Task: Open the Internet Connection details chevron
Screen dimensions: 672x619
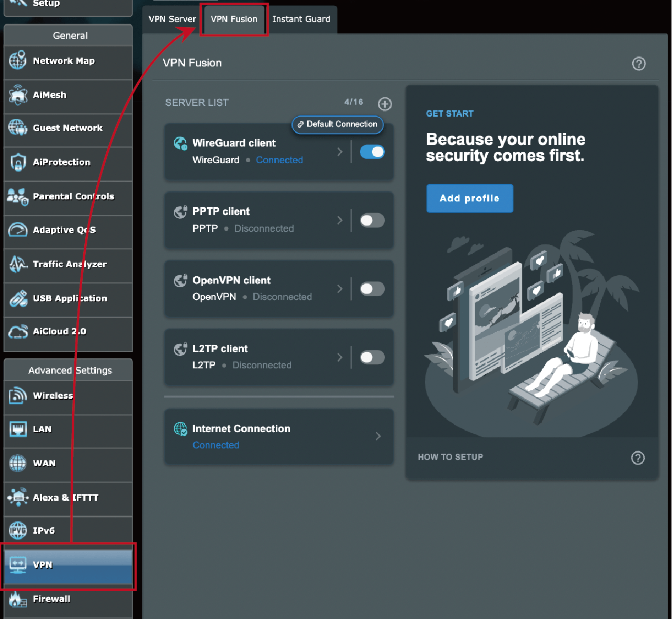Action: pos(378,436)
